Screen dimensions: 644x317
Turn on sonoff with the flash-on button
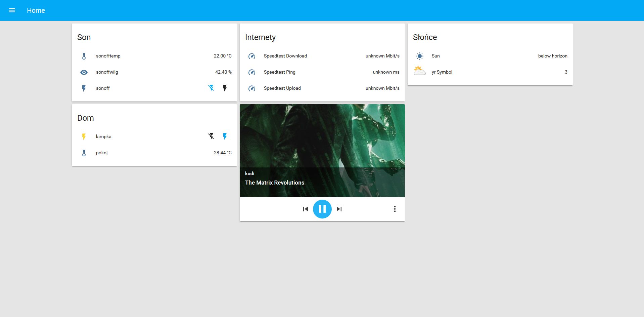[x=225, y=88]
